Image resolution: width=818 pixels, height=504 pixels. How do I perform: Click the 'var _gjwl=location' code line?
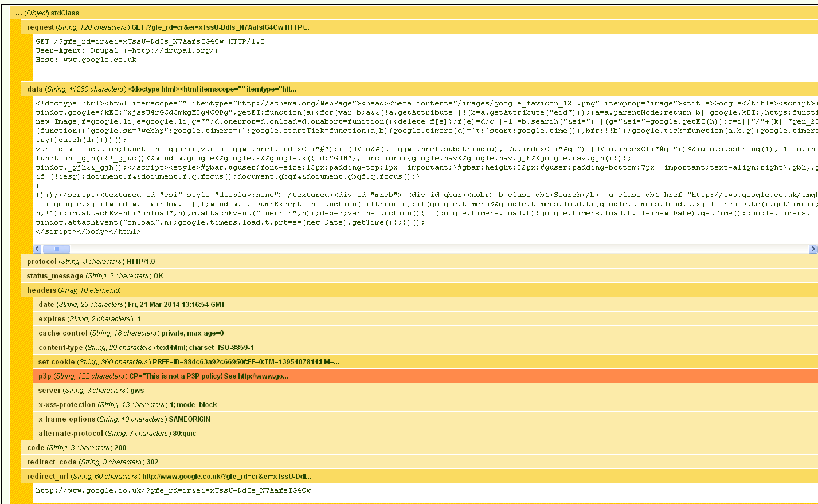tap(426, 149)
